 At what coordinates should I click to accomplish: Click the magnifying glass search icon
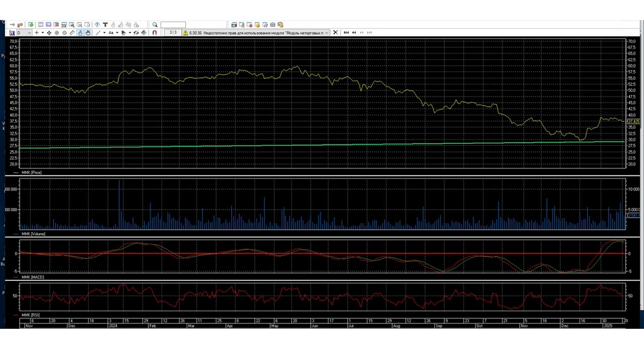(155, 25)
